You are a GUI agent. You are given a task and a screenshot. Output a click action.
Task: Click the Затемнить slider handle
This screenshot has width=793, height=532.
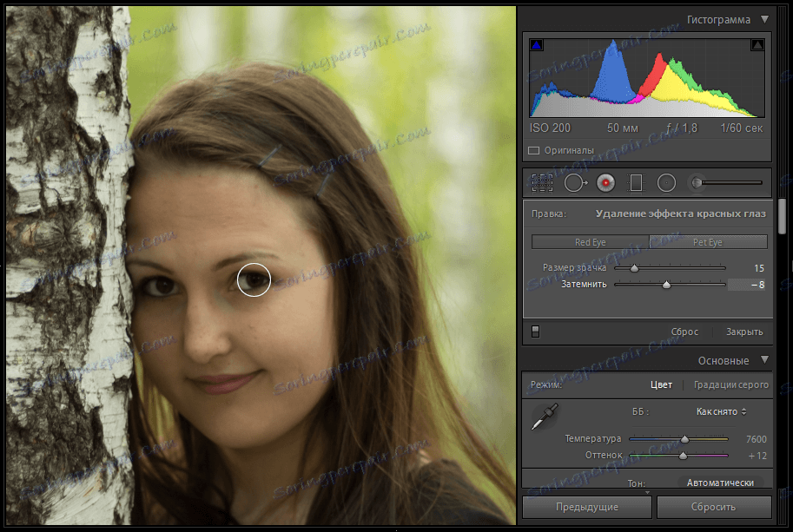click(x=667, y=284)
